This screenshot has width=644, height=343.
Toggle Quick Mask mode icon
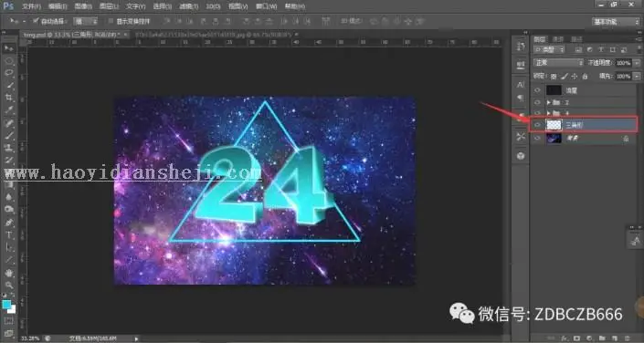[x=8, y=321]
